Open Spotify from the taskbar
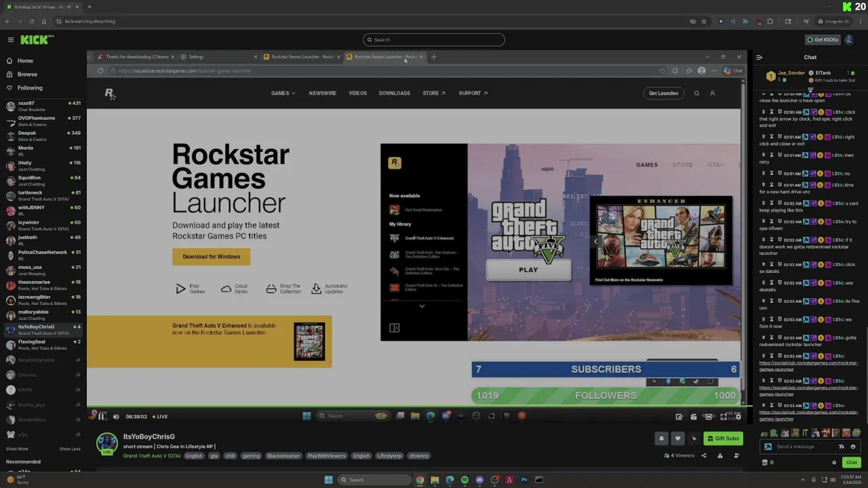 coord(465,480)
